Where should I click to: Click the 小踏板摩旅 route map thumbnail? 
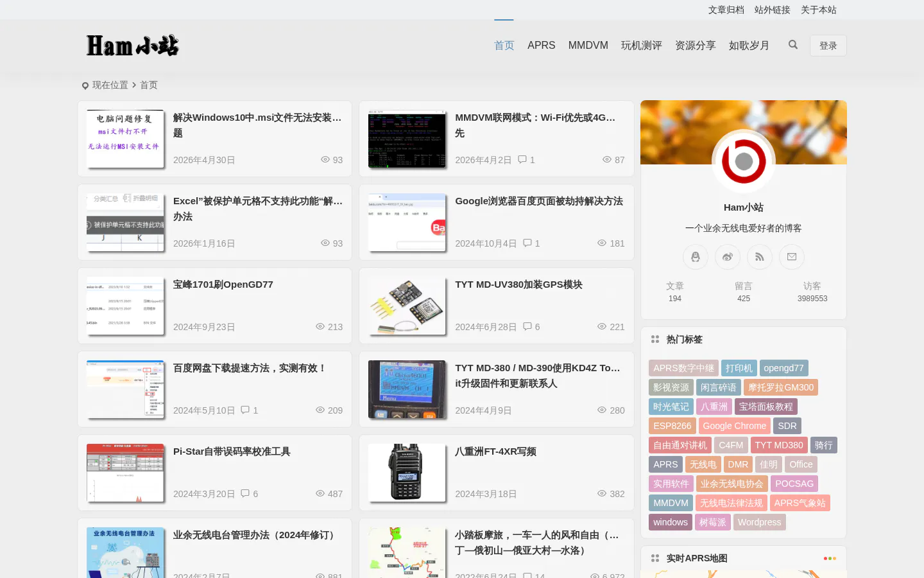pyautogui.click(x=407, y=552)
